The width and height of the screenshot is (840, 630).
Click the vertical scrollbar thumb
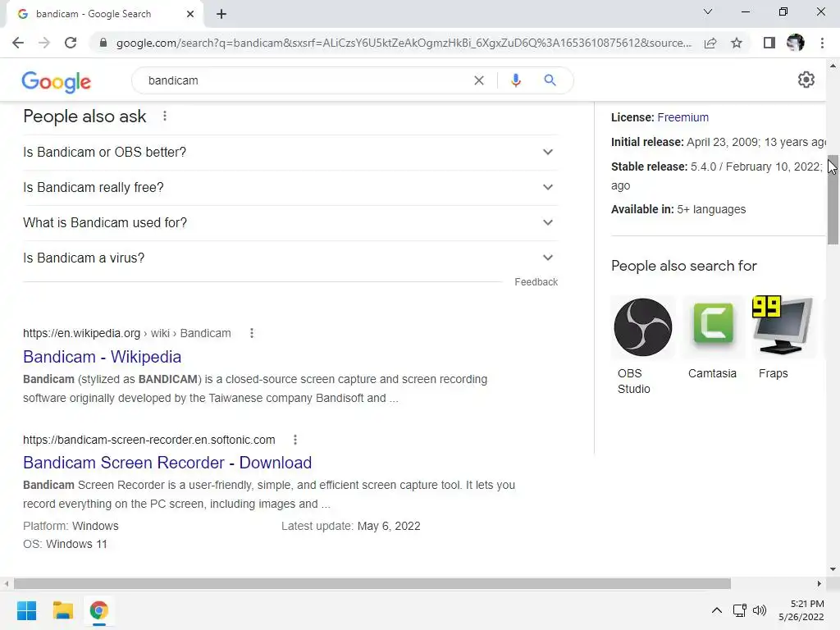pyautogui.click(x=833, y=199)
